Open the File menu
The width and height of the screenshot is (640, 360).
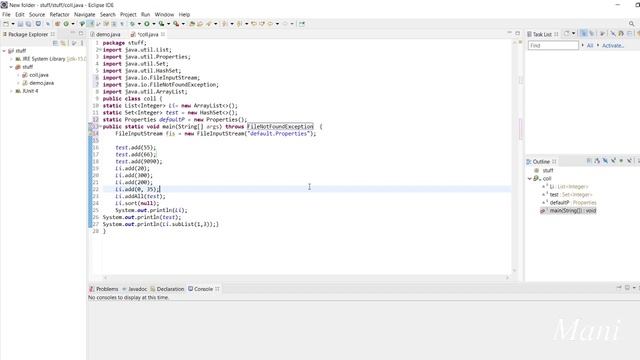tap(6, 14)
